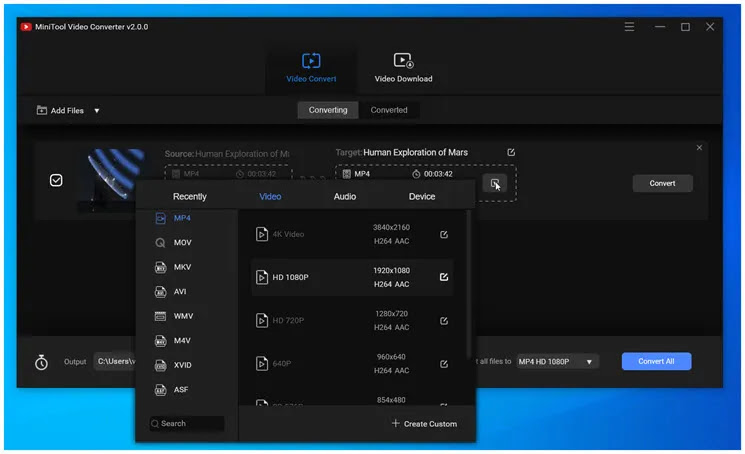Open the Video tab in format panel
745x454 pixels.
coord(270,197)
